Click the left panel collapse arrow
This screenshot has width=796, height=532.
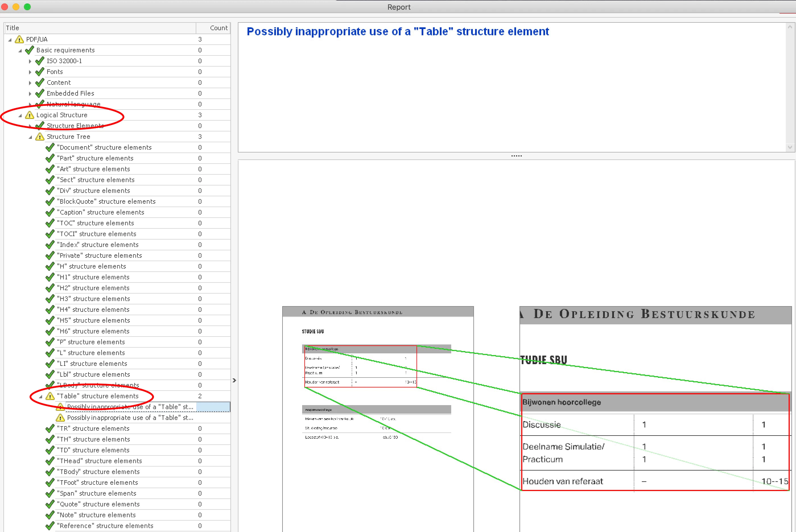point(234,380)
